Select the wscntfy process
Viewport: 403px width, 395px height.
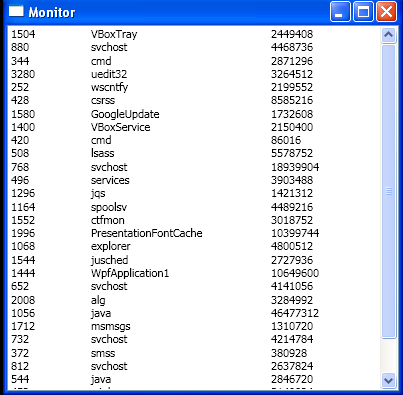[195, 87]
